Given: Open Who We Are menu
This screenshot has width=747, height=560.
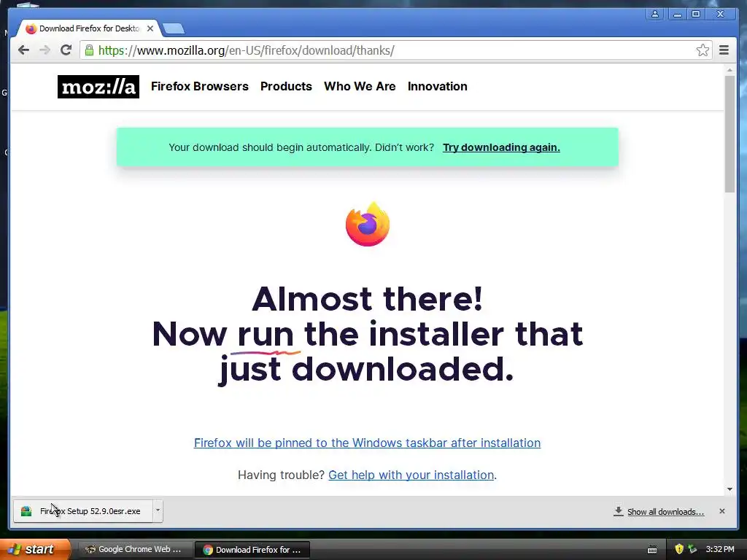Looking at the screenshot, I should click(x=360, y=86).
